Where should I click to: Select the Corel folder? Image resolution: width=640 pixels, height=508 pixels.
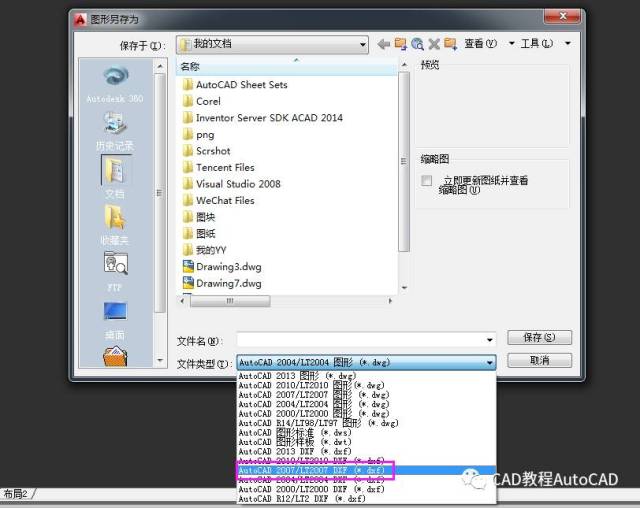click(202, 101)
